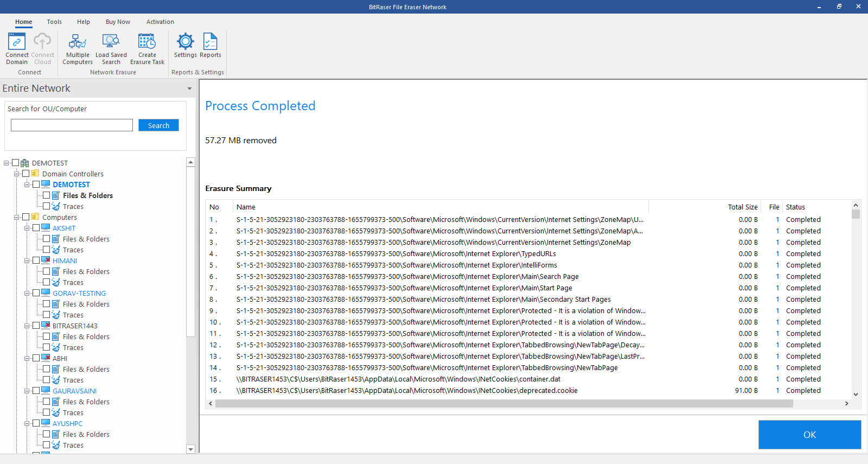Click DEMOTEST domain root icon

pyautogui.click(x=25, y=163)
